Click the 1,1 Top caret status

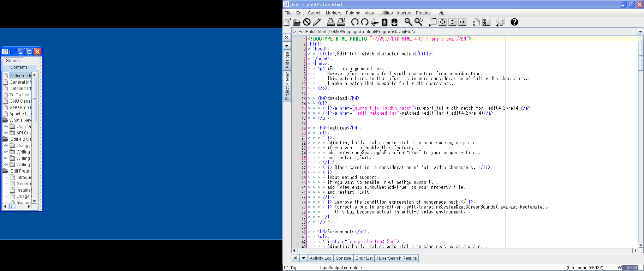point(291,268)
